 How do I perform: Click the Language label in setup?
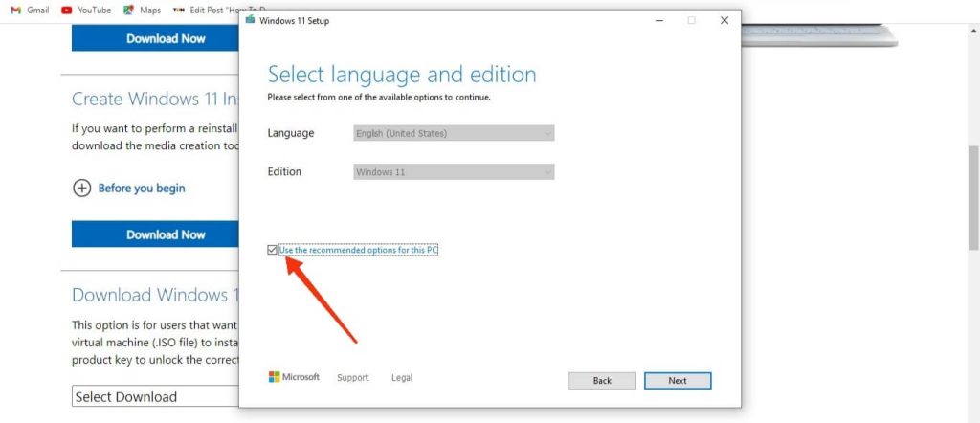[291, 133]
